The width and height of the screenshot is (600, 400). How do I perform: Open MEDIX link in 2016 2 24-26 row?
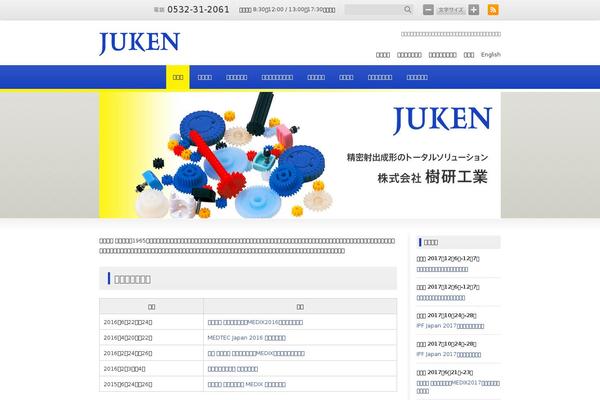256,353
